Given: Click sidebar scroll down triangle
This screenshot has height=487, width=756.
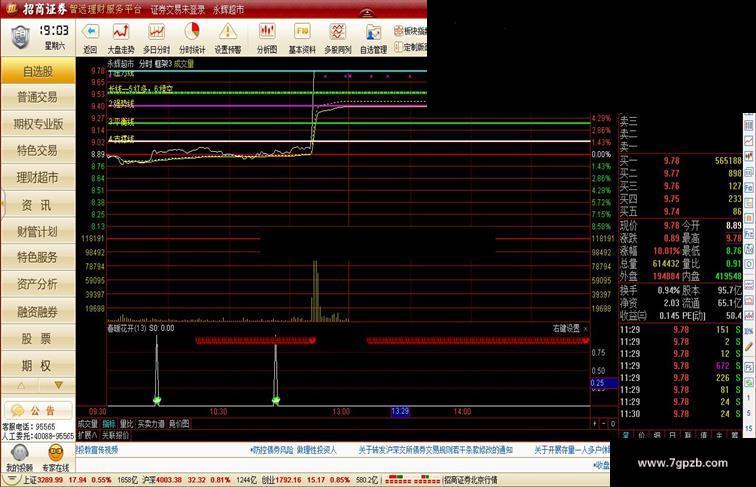Looking at the screenshot, I should click(58, 385).
